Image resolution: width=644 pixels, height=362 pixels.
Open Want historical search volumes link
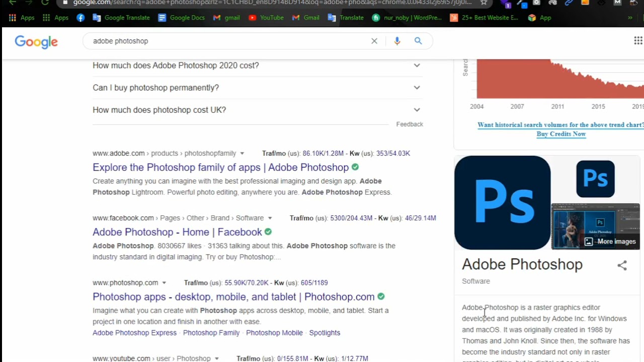pos(560,125)
